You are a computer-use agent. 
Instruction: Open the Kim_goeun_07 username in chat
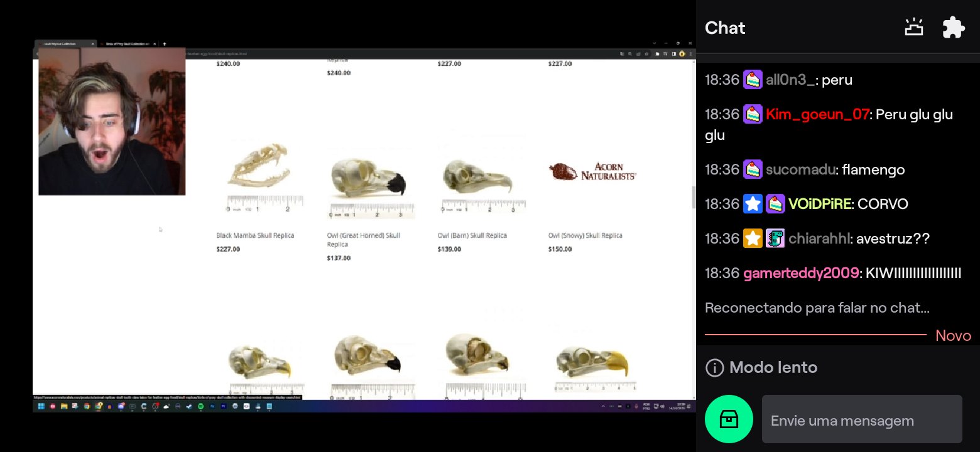[817, 114]
